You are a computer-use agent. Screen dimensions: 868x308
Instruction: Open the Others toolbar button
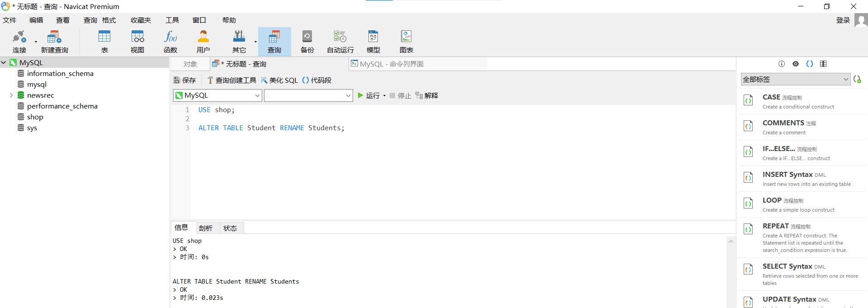point(239,42)
